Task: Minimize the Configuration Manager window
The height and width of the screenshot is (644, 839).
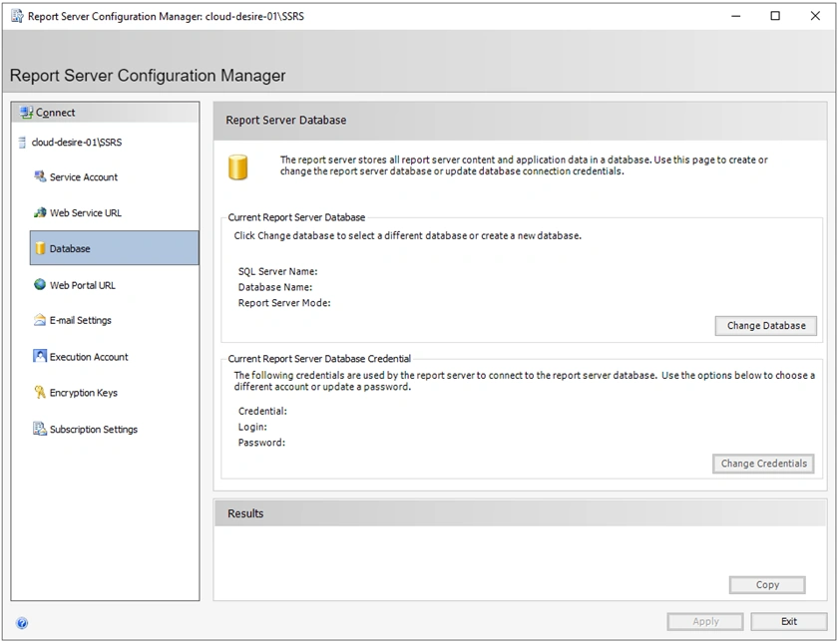Action: [x=736, y=16]
